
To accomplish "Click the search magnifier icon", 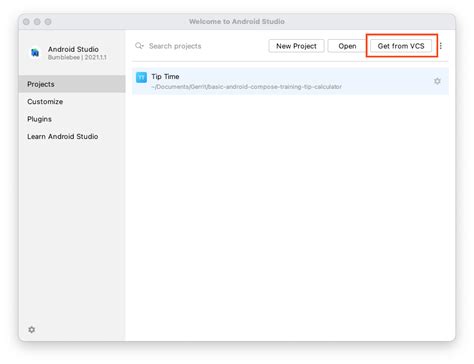I will click(x=139, y=46).
